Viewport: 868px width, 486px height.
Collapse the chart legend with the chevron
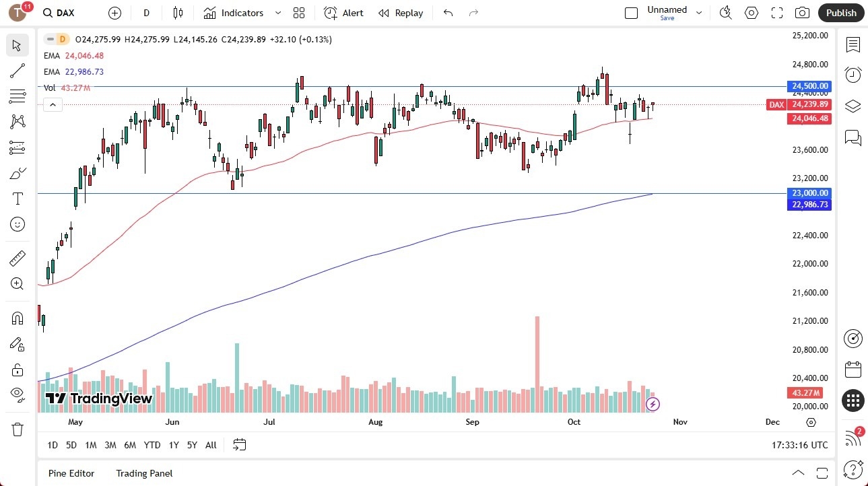pos(53,104)
